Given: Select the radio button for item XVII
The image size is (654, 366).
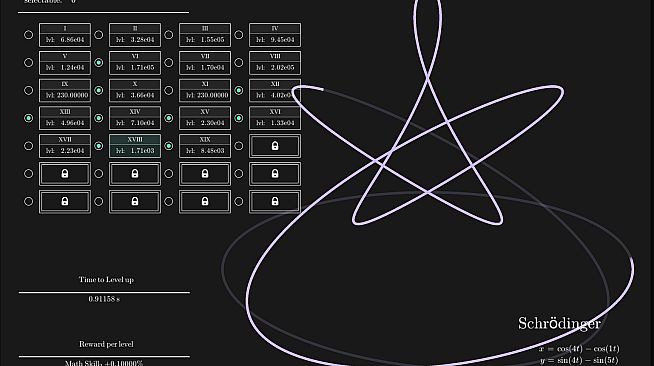Looking at the screenshot, I should tap(28, 146).
